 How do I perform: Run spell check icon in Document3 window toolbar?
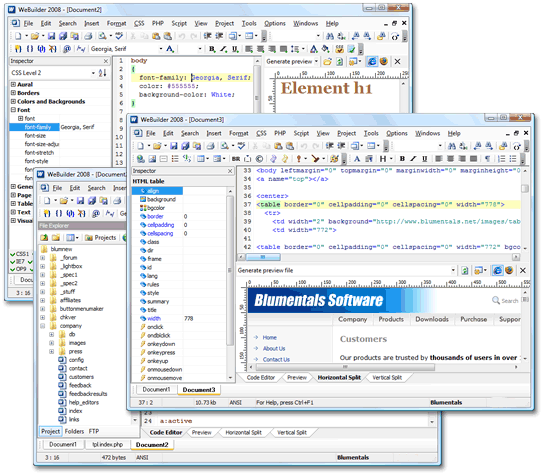[x=241, y=146]
